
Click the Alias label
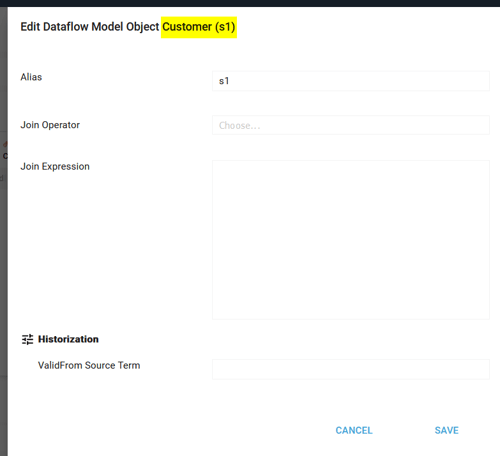31,77
